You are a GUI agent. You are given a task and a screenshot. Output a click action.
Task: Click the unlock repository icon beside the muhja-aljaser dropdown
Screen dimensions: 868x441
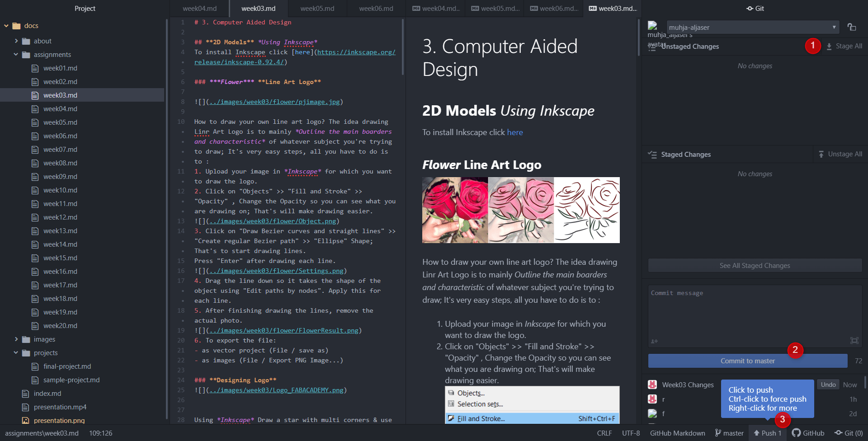tap(852, 27)
